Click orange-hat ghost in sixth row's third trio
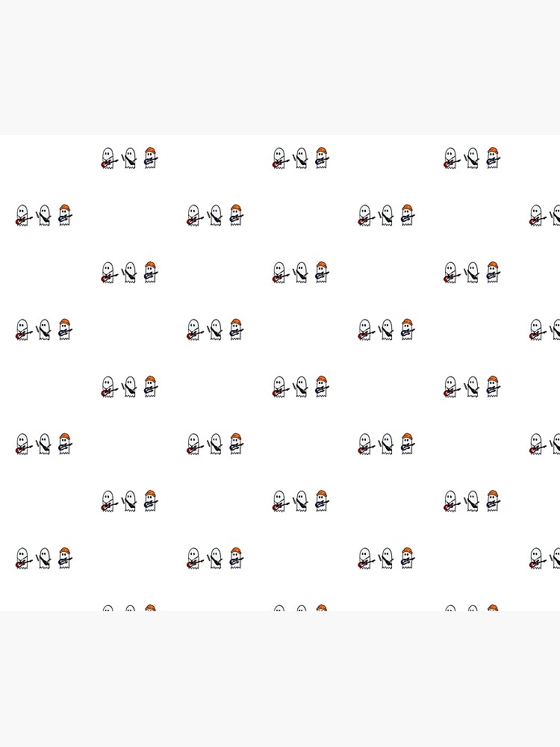The width and height of the screenshot is (560, 747). [408, 444]
